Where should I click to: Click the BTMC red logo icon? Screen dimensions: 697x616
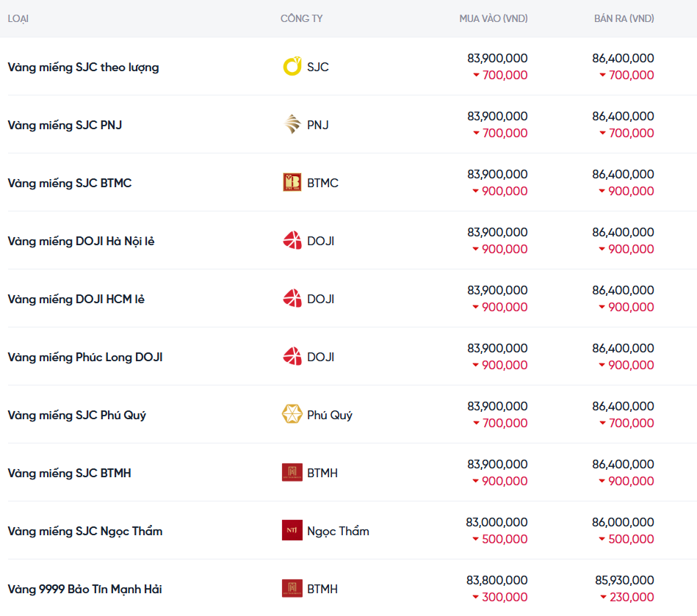(x=292, y=183)
